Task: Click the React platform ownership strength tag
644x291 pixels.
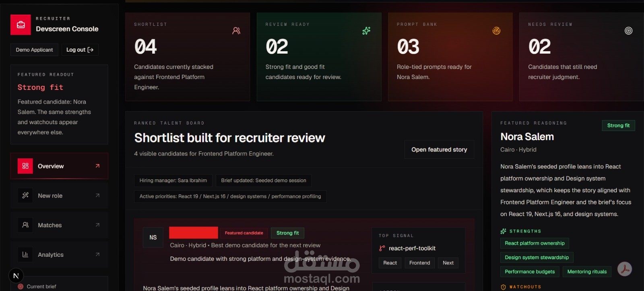Action: pos(535,243)
